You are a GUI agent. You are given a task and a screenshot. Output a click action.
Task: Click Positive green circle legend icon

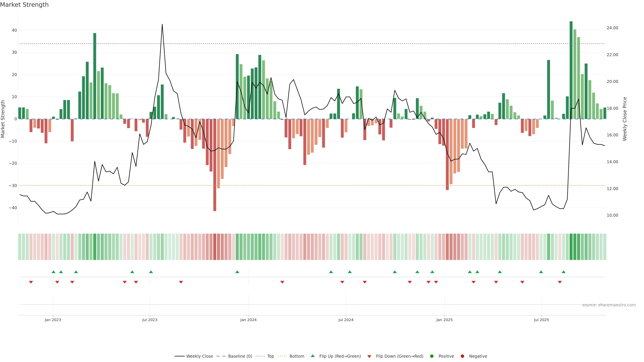(432, 356)
